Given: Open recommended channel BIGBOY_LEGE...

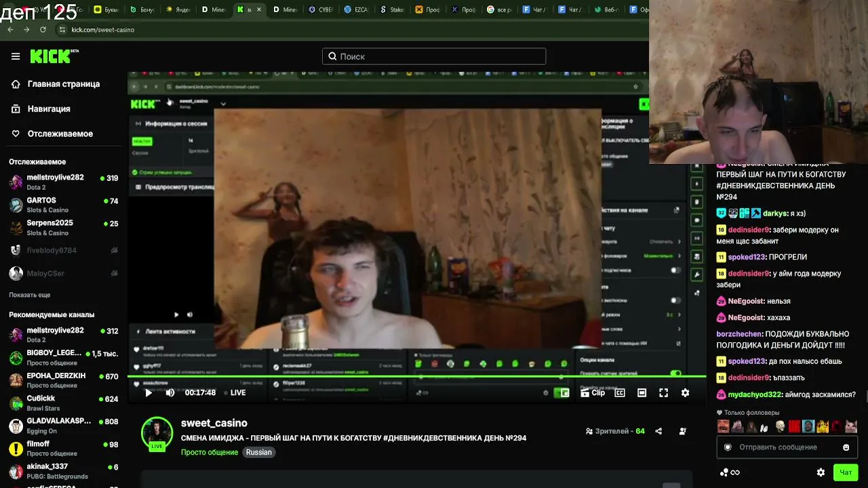Looking at the screenshot, I should pos(64,357).
